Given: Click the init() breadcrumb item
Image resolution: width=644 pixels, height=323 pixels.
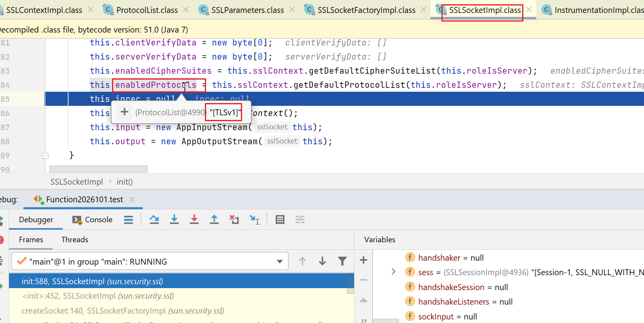Looking at the screenshot, I should [125, 182].
